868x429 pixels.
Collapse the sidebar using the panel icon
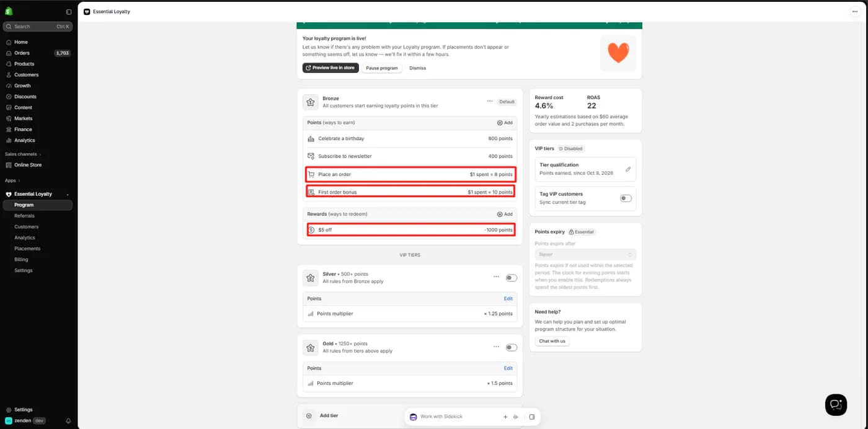click(69, 12)
